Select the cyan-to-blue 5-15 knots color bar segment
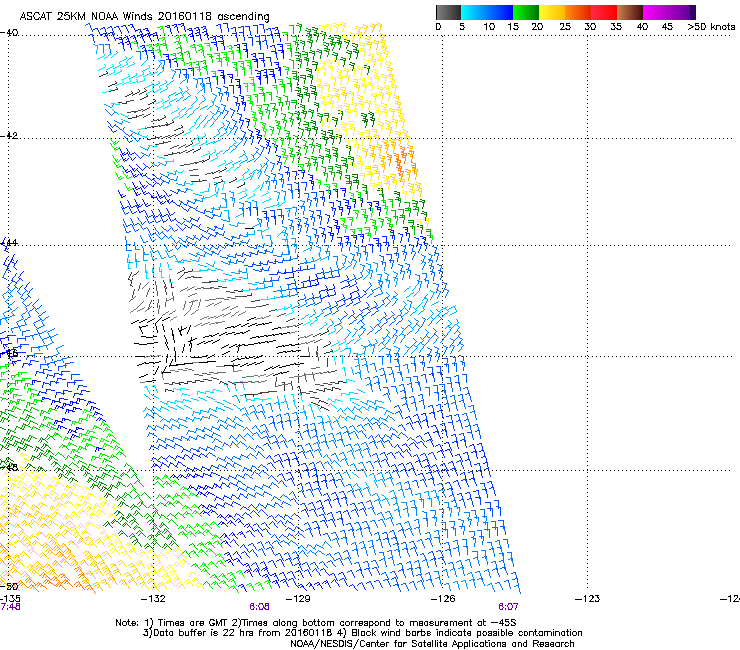The height and width of the screenshot is (650, 740). coord(487,12)
